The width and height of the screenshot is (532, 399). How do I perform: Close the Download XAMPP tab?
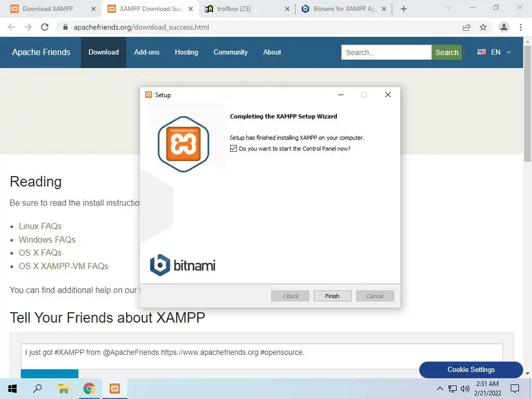(94, 9)
